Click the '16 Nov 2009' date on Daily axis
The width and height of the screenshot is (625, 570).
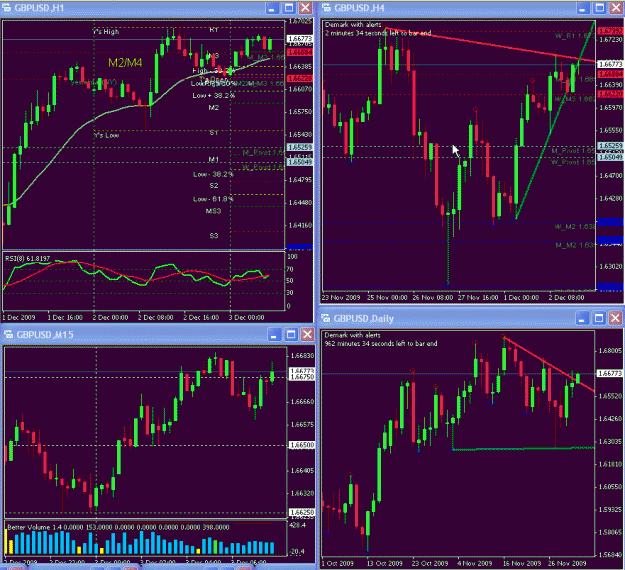click(x=522, y=564)
